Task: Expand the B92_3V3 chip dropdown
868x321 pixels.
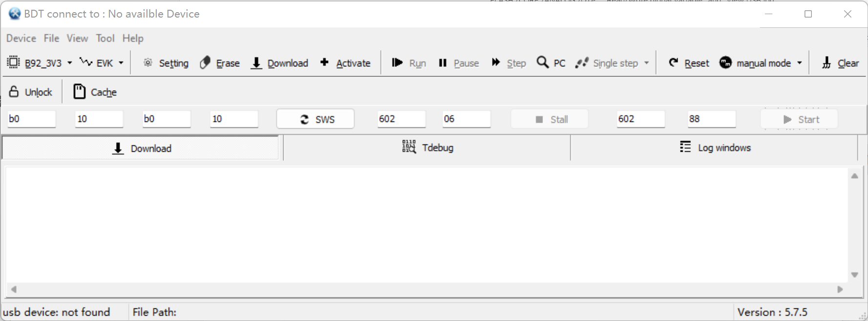Action: 70,63
